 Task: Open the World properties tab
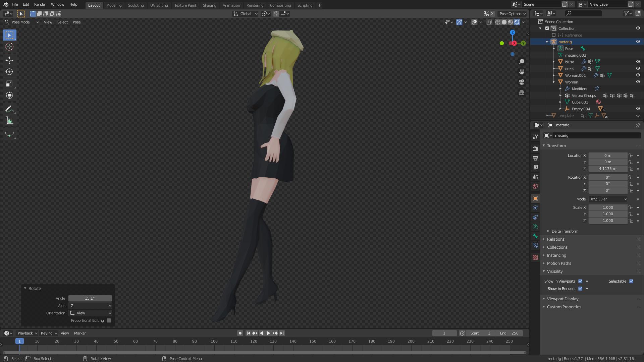pyautogui.click(x=535, y=186)
